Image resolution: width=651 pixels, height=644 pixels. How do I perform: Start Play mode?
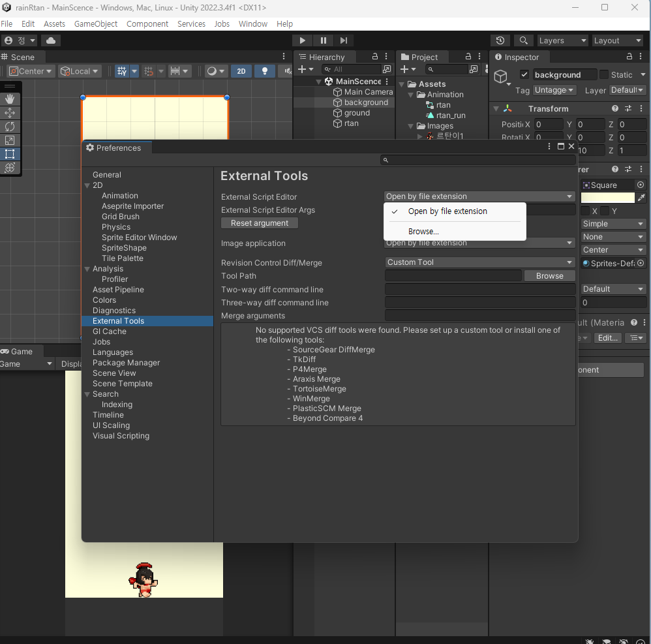point(302,40)
